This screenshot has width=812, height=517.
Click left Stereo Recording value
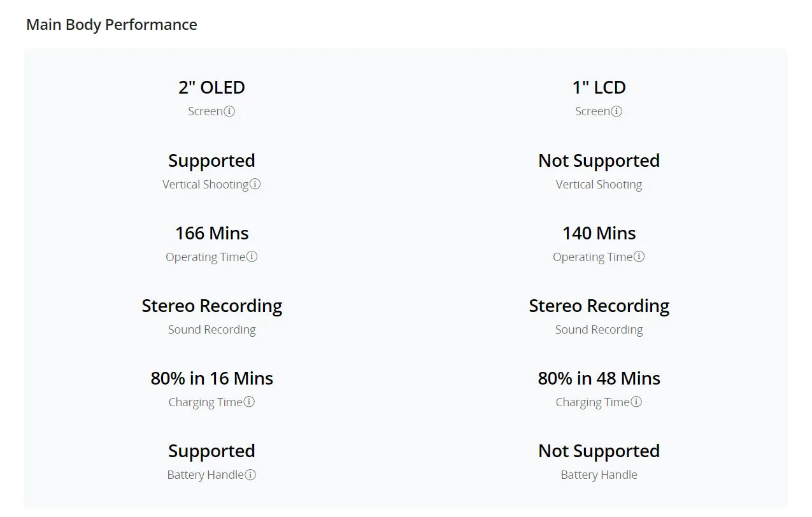(x=211, y=306)
